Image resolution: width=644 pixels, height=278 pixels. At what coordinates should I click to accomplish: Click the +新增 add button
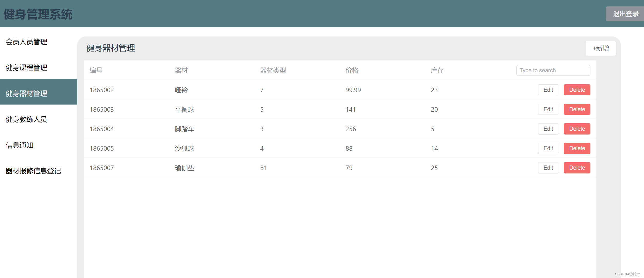[x=600, y=48]
